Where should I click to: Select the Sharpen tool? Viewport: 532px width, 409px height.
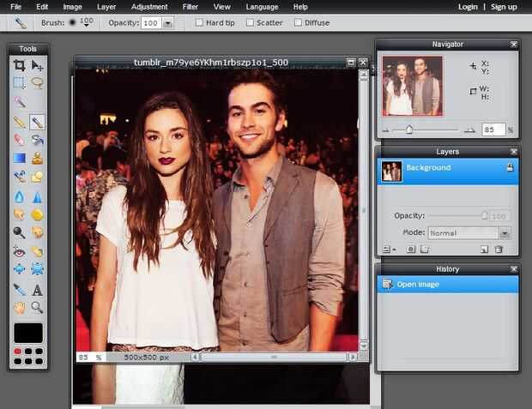(37, 196)
